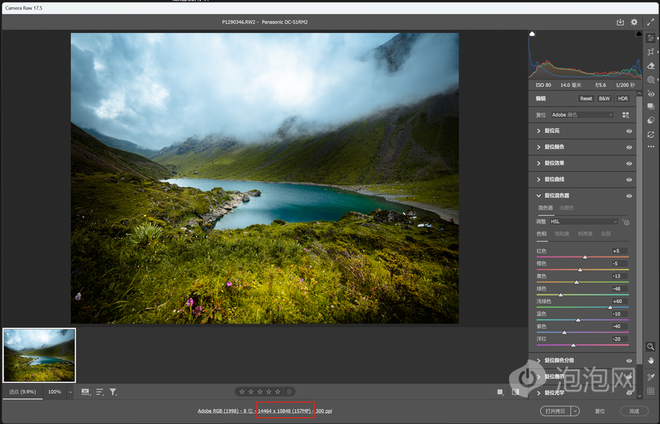This screenshot has width=660, height=424.
Task: Select the Healing eraser tool
Action: 651,66
